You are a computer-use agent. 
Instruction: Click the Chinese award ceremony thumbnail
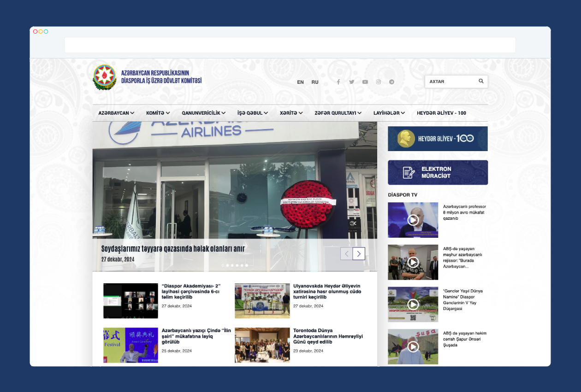[130, 345]
